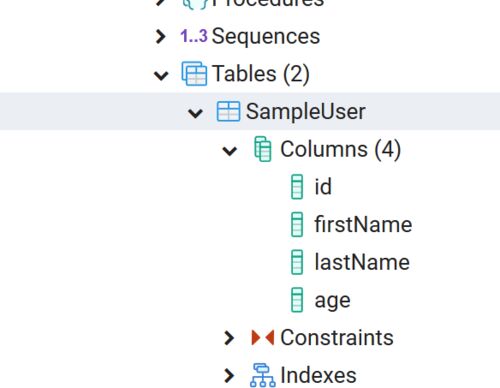
Task: Click the firstName column icon
Action: coord(297,224)
